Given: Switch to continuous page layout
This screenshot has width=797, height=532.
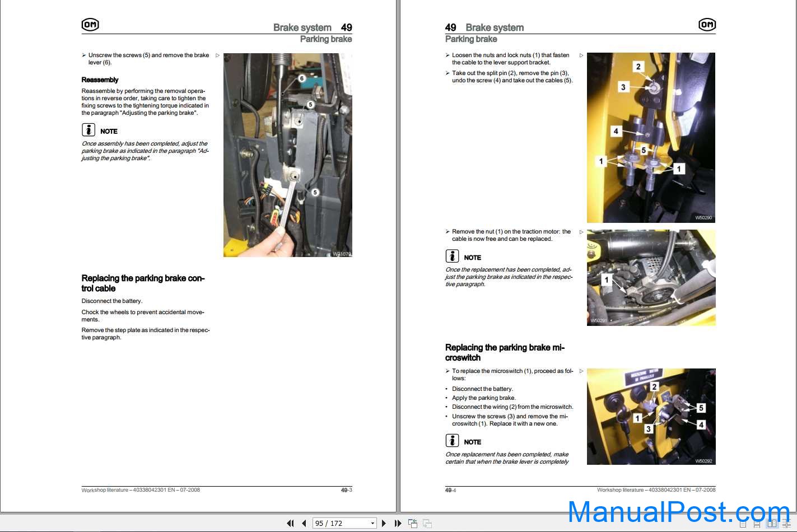Looking at the screenshot, I should pyautogui.click(x=757, y=524).
